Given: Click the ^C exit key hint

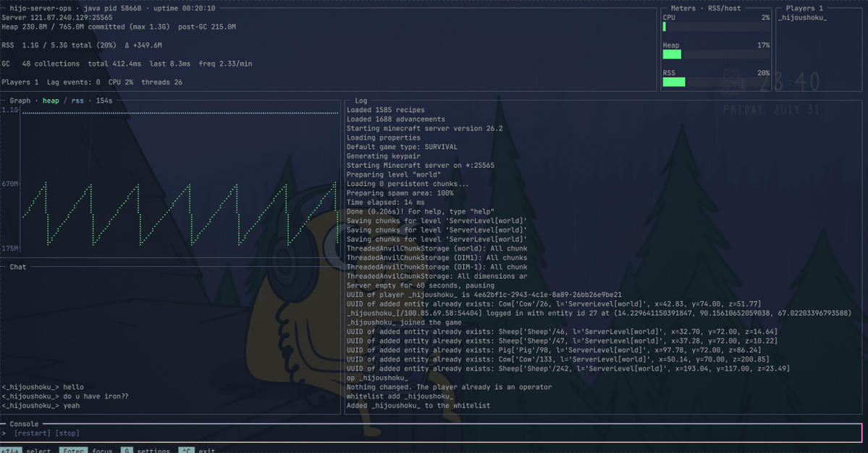Looking at the screenshot, I should tap(196, 449).
